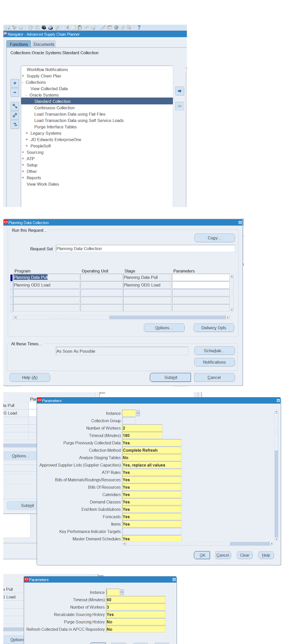Select Purge Interface Tables entry
Image resolution: width=290 pixels, height=644 pixels.
(56, 127)
